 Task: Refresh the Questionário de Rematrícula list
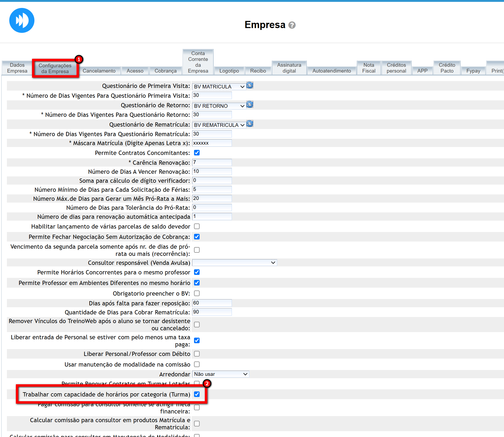250,124
